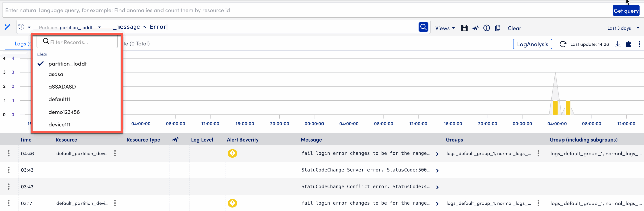Click Group (including subgroups) column header
The height and width of the screenshot is (211, 644).
(584, 139)
